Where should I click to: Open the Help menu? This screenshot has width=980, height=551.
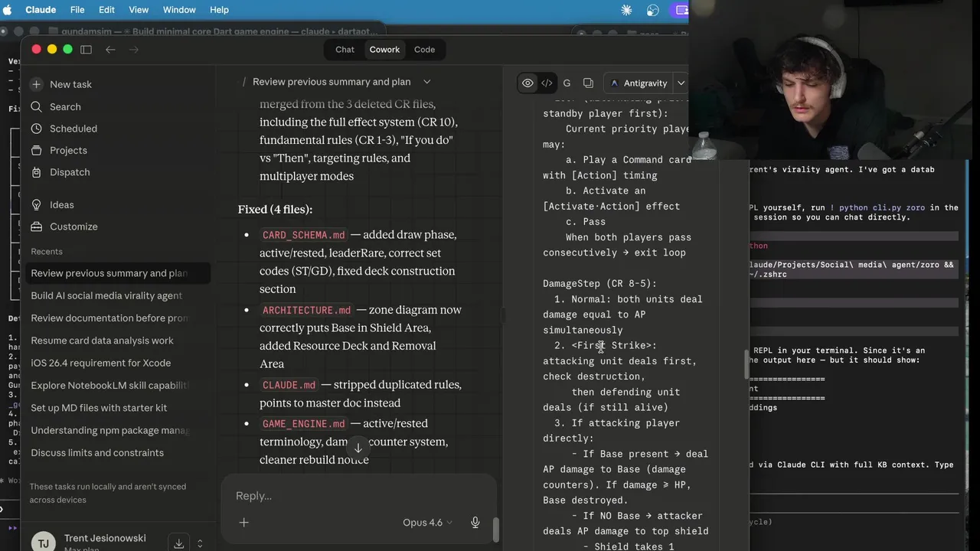pos(219,10)
